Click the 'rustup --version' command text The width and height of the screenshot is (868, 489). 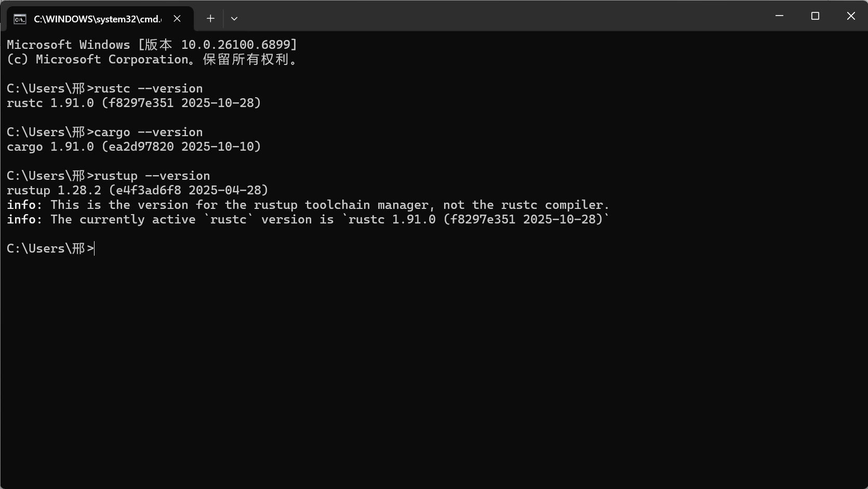point(152,176)
